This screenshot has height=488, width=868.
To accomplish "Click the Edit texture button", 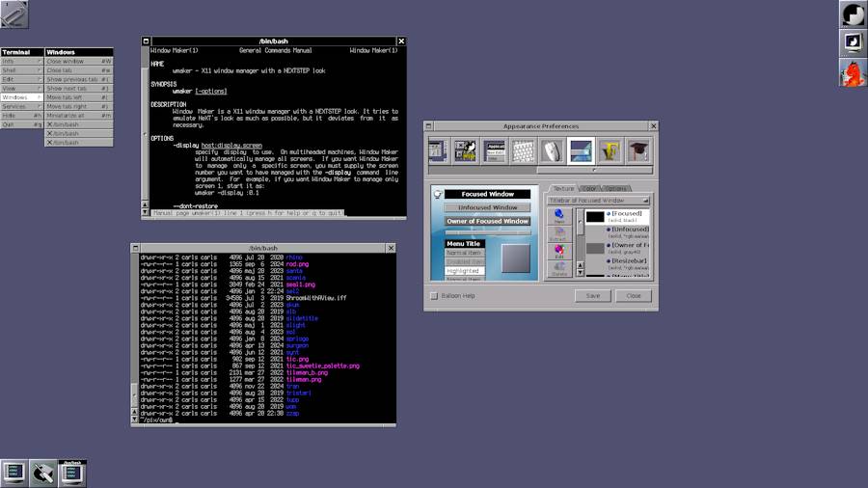I will 559,251.
